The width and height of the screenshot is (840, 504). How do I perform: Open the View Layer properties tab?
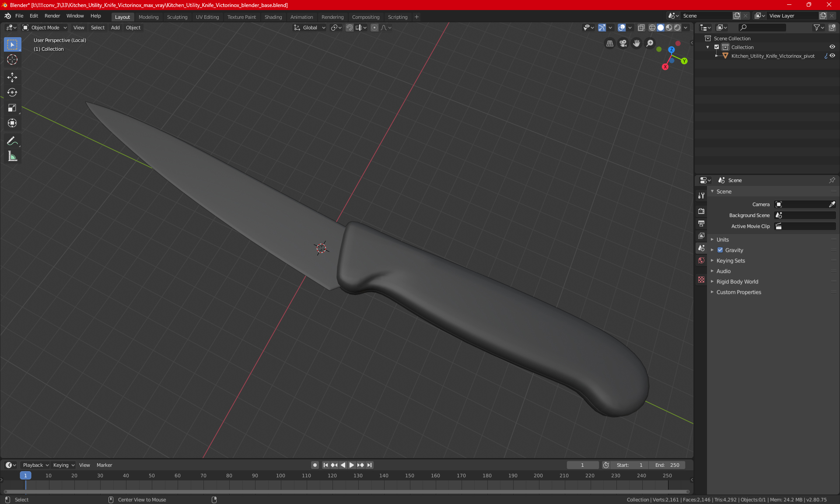point(701,235)
